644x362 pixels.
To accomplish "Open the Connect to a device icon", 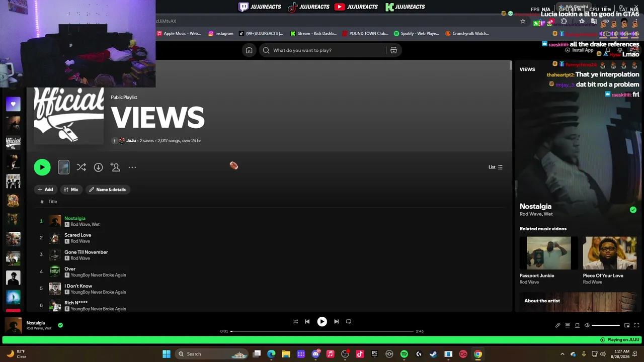I will click(x=577, y=325).
